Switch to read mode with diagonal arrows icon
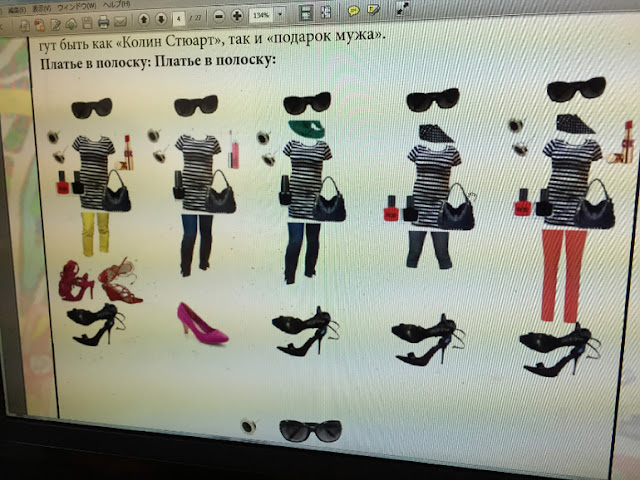Image resolution: width=640 pixels, height=480 pixels. point(403,9)
